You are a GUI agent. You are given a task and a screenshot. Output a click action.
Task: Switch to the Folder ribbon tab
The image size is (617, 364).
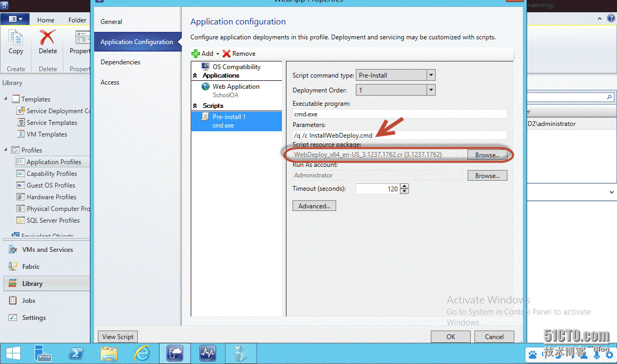pos(77,20)
